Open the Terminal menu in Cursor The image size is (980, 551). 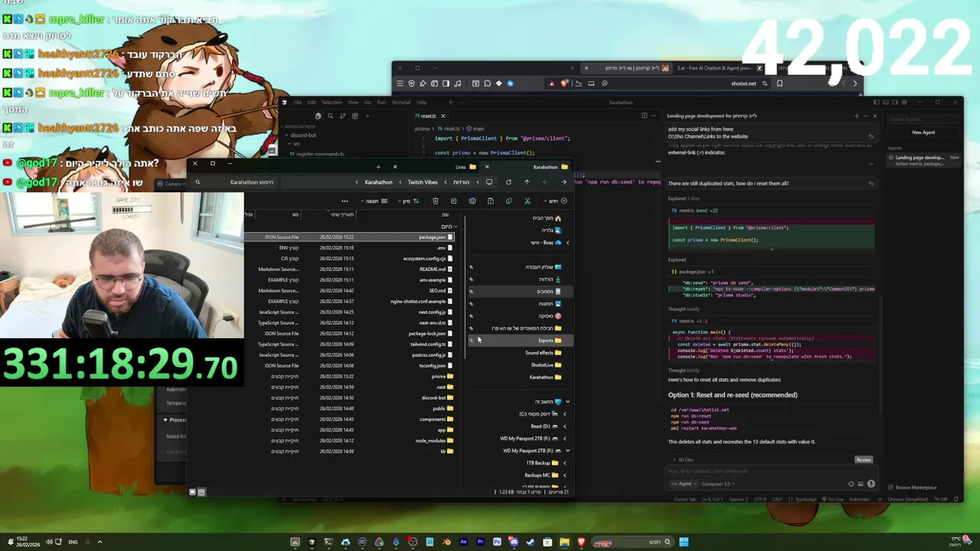point(400,102)
